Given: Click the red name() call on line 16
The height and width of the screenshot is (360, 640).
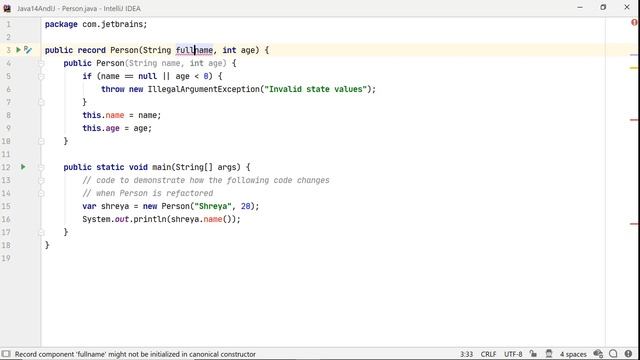Looking at the screenshot, I should (213, 219).
